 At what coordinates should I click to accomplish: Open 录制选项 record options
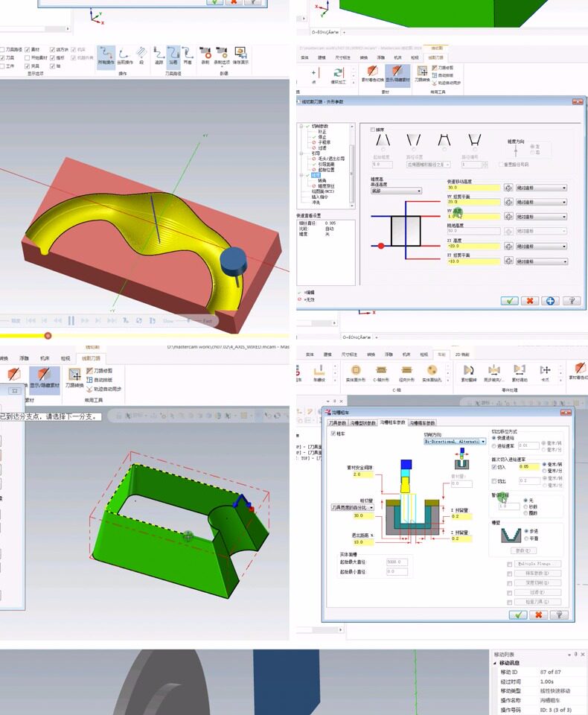point(222,57)
